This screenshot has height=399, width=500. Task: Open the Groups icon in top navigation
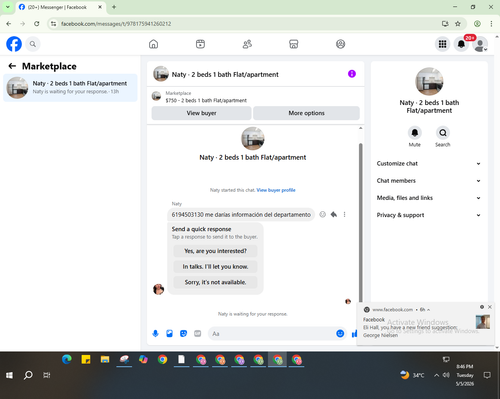(340, 44)
